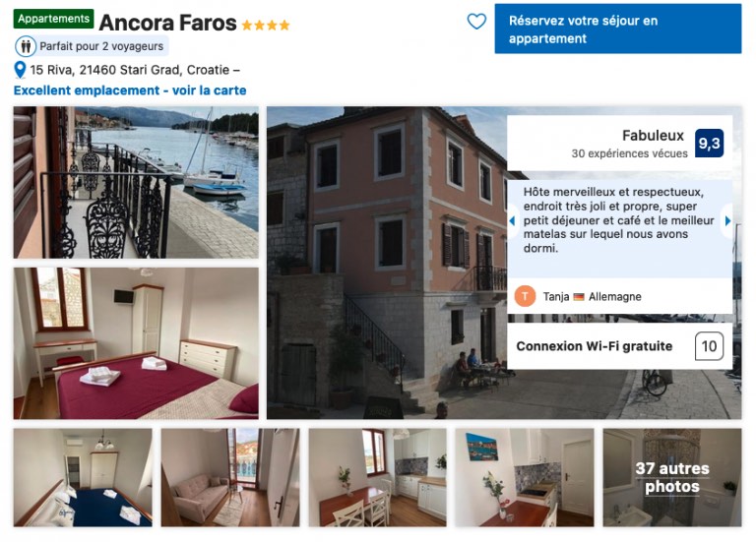
Task: Show the next review with right arrow
Action: coord(727,220)
